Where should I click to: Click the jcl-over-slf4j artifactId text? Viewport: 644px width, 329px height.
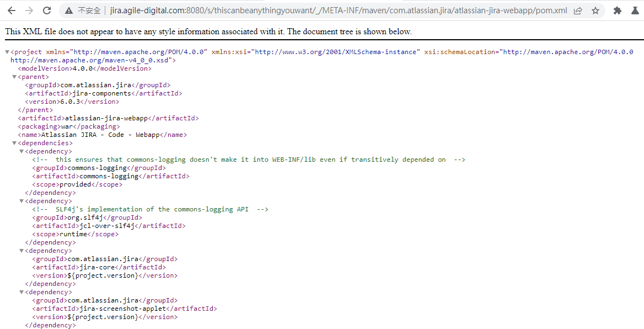(107, 226)
